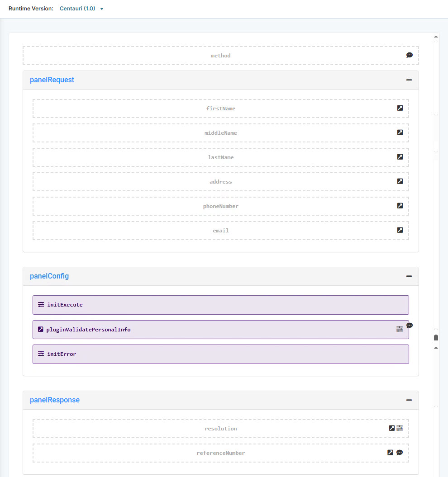This screenshot has width=448, height=477.
Task: Open mapping for the phoneNumber field
Action: click(400, 206)
